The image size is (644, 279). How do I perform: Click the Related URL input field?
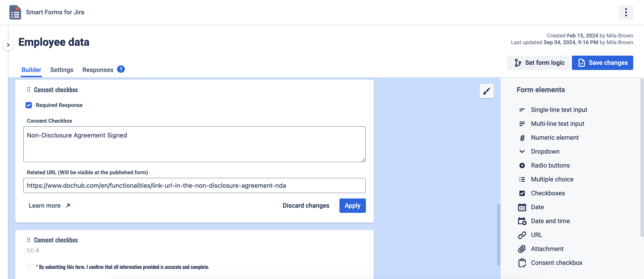tap(194, 185)
